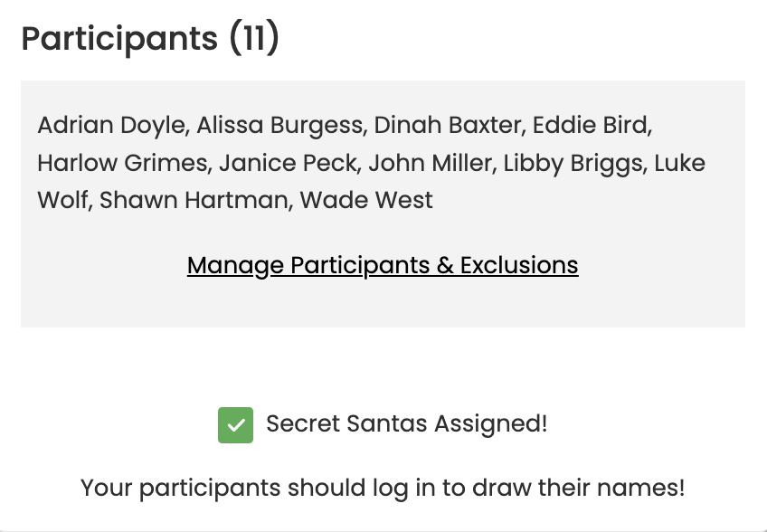
Task: Click Shawn Hartman's name
Action: pos(194,200)
